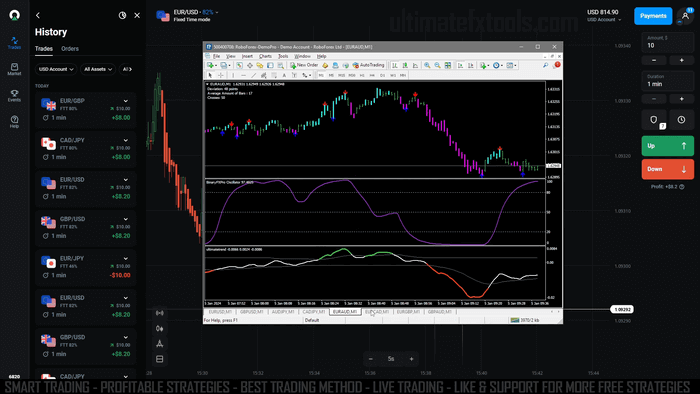Activate the arrow cursor in MetaTrader

[x=210, y=75]
